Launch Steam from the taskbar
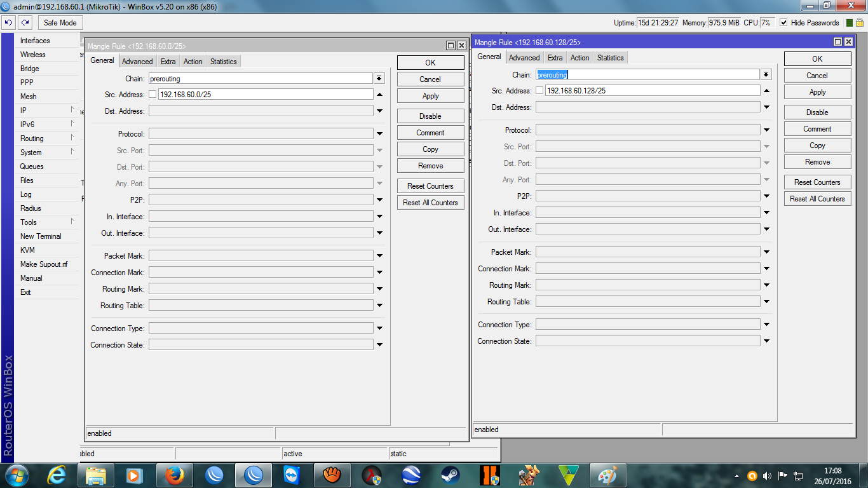 (450, 475)
